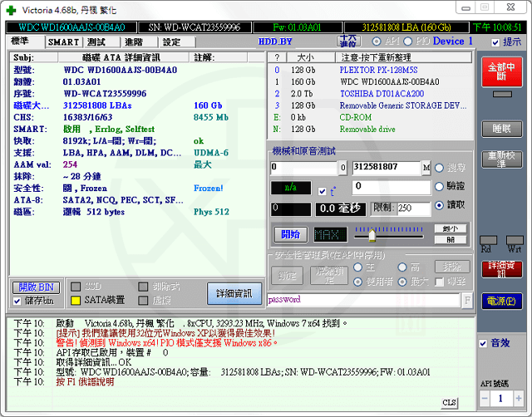The image size is (532, 417).
Task: Select the 標準 tab
Action: point(26,42)
